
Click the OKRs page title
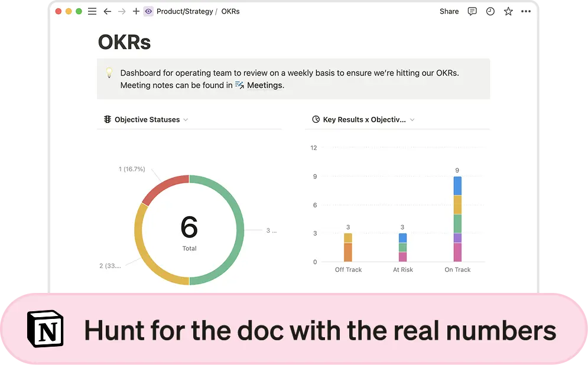[x=124, y=42]
